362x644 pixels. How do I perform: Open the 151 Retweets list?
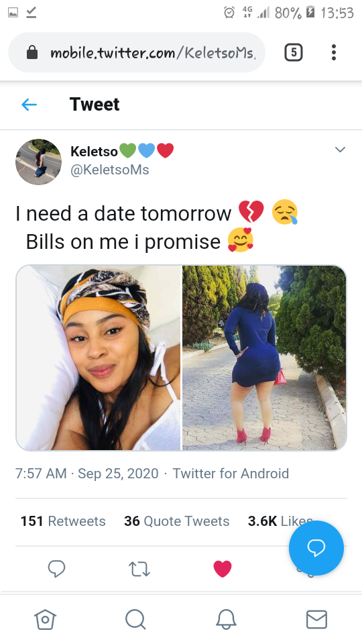pos(63,521)
